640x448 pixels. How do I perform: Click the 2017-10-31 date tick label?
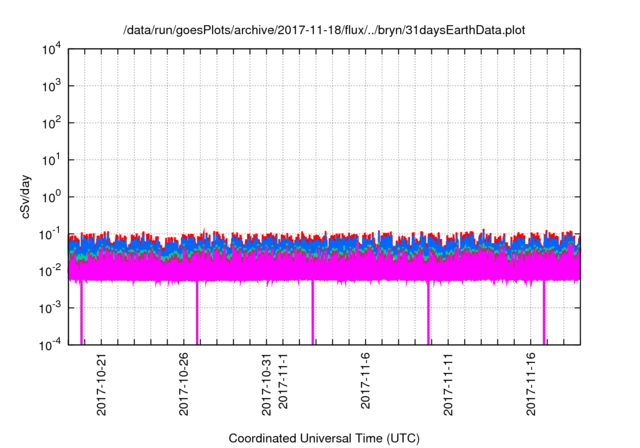266,384
